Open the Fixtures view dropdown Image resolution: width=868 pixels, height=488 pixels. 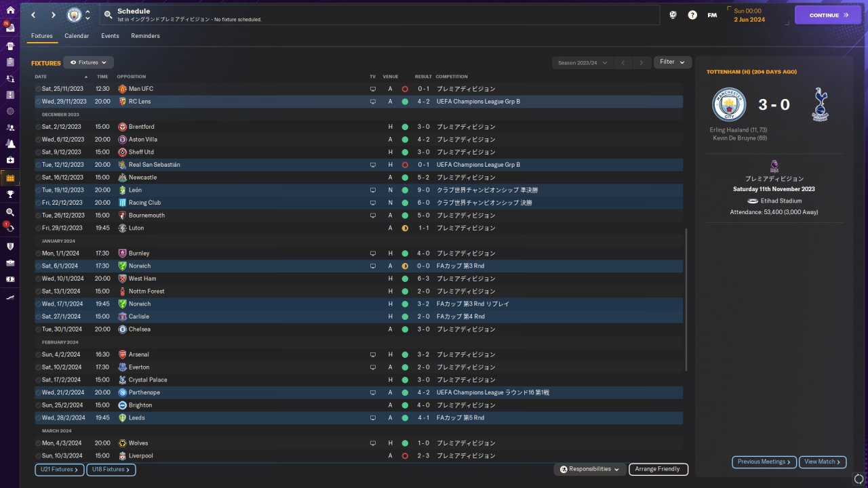click(x=89, y=62)
